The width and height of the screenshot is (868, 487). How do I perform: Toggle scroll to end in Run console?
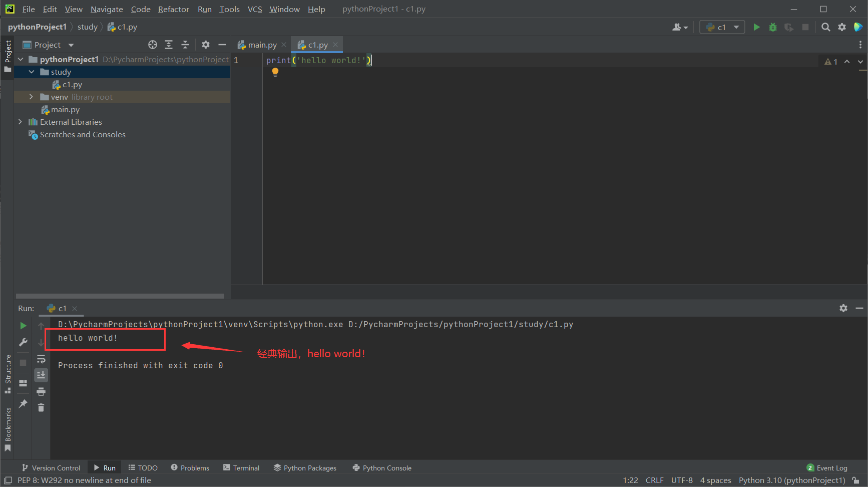click(41, 375)
